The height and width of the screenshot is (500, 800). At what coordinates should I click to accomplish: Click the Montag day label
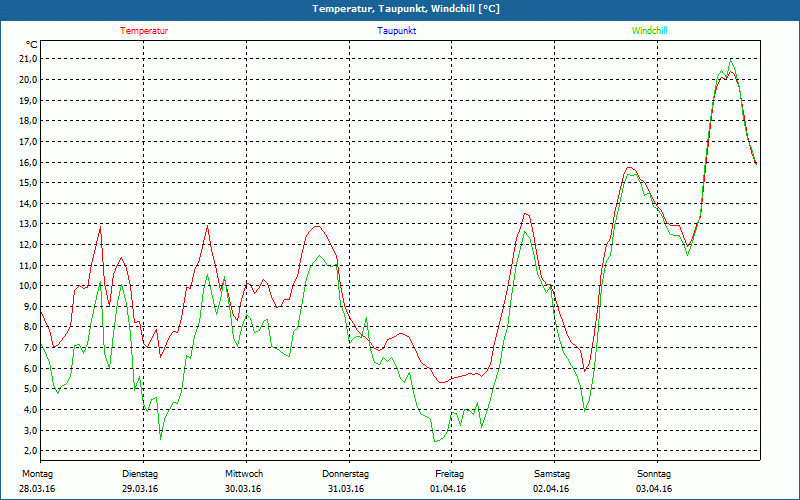(37, 474)
